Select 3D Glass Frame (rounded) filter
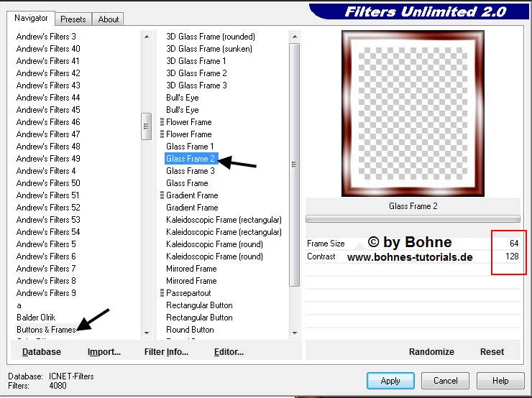Viewport: 532px width, 398px height. pos(210,37)
